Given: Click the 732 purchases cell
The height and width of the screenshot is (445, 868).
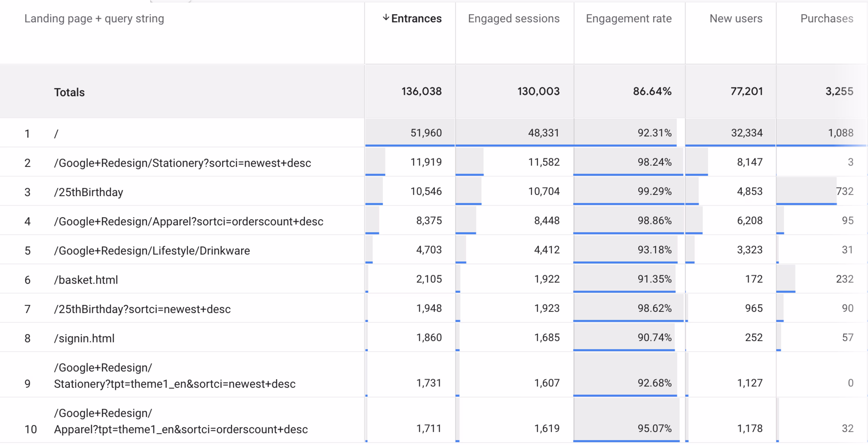Looking at the screenshot, I should [844, 191].
